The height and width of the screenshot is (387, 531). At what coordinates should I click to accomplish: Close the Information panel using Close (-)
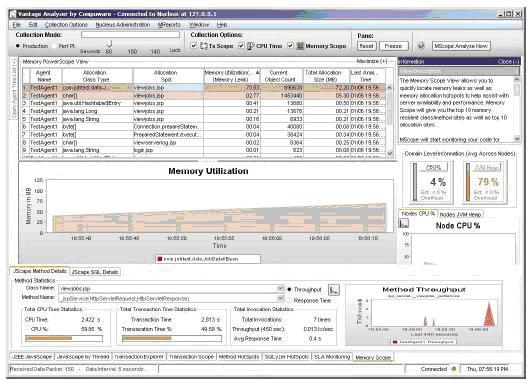click(508, 62)
